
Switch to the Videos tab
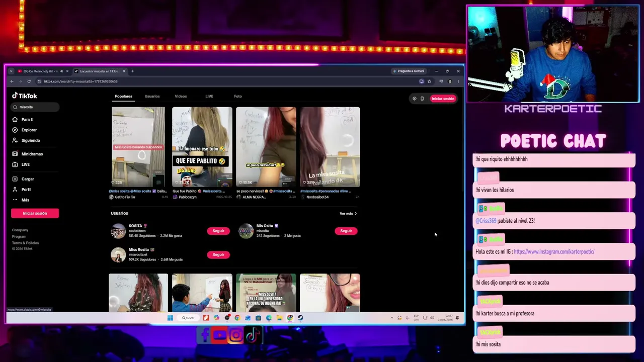(x=181, y=97)
